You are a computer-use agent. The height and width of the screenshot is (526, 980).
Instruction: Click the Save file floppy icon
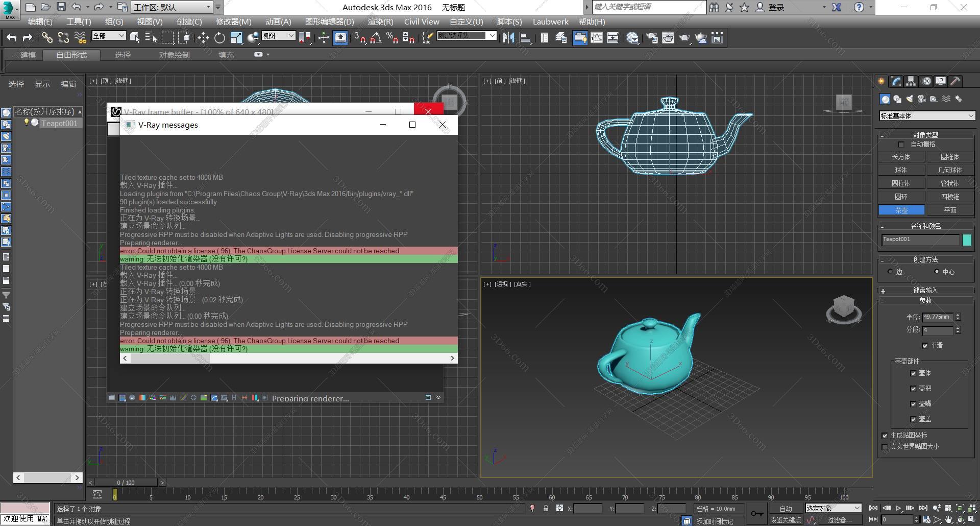[x=61, y=7]
